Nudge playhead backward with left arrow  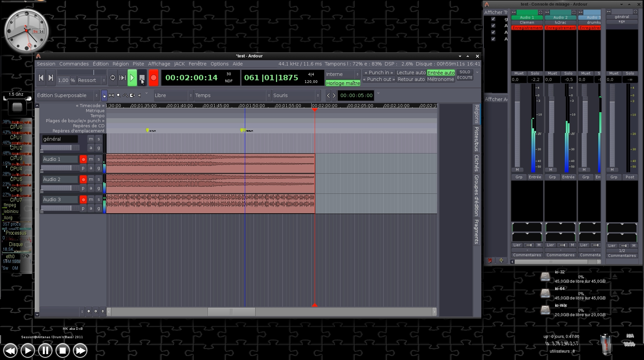[328, 96]
